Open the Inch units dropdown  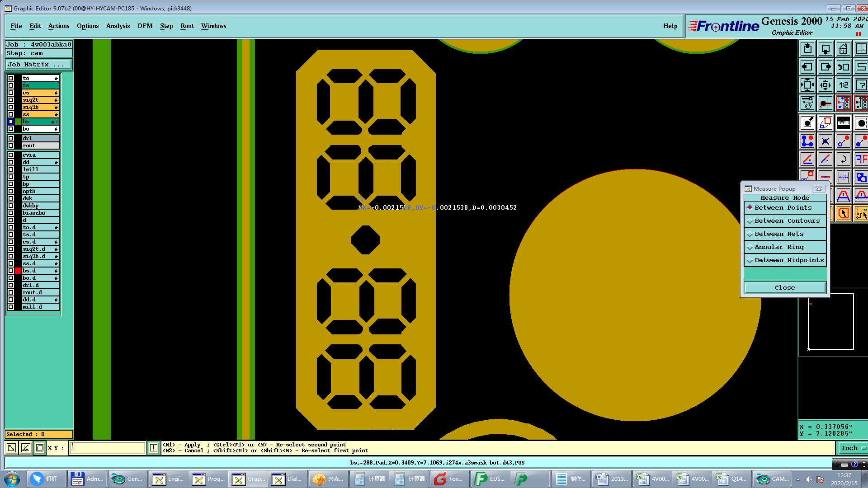pyautogui.click(x=852, y=448)
